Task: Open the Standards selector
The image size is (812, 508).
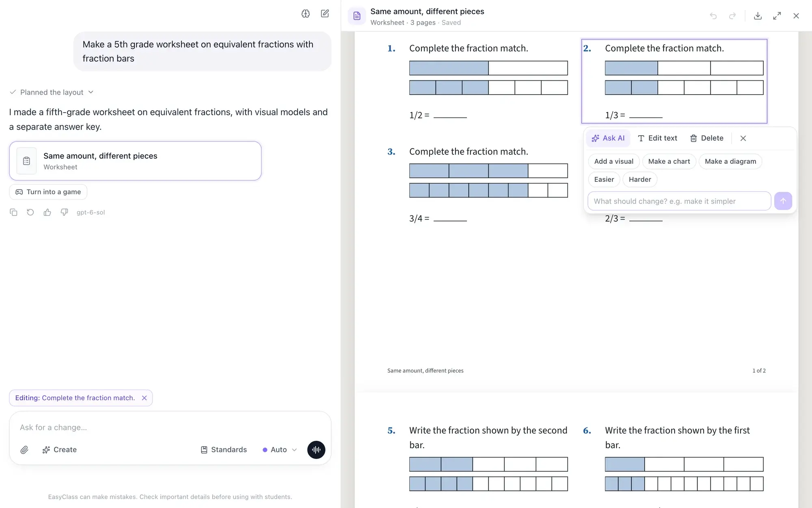Action: pyautogui.click(x=224, y=450)
